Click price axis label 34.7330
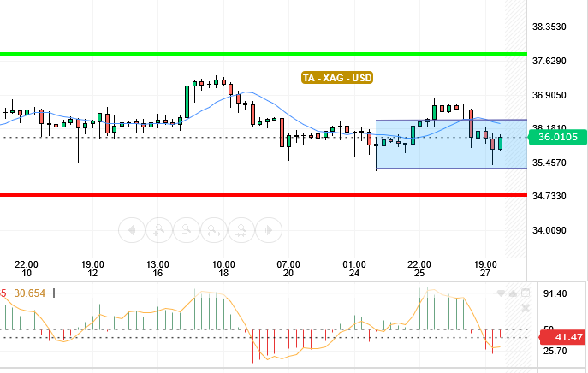 (549, 196)
